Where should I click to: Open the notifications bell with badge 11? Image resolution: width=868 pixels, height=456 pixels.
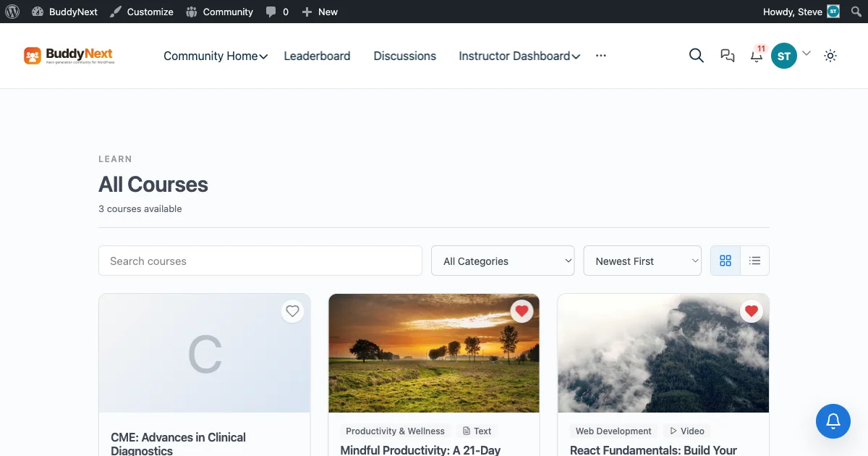[x=757, y=56]
